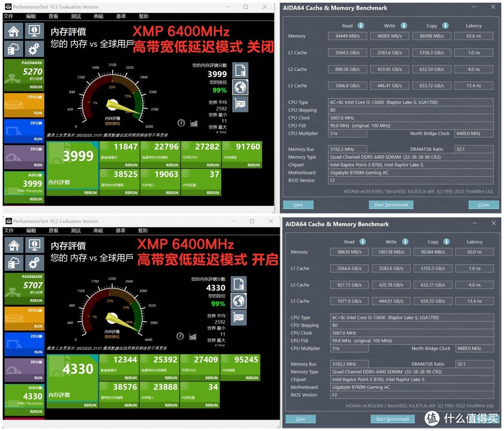The height and width of the screenshot is (431, 504).
Task: Click globe icon beside the 4330 memory score
Action: (x=239, y=300)
